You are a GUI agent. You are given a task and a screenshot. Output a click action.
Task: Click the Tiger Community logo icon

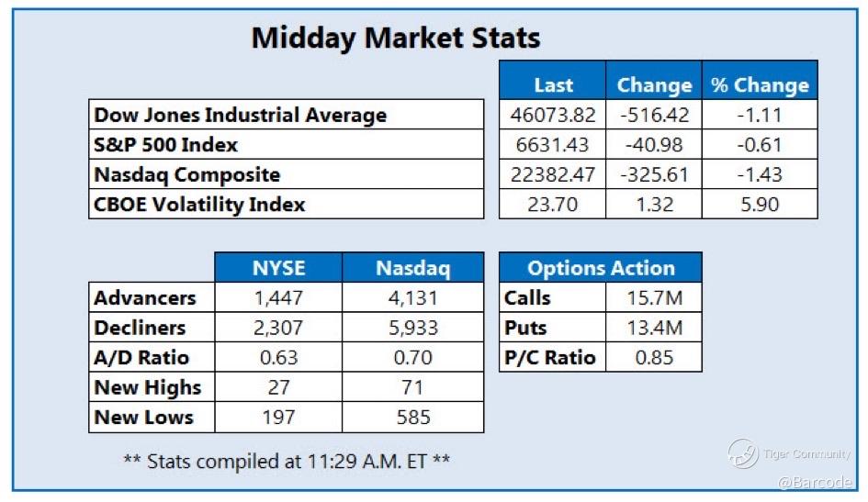coord(742,452)
